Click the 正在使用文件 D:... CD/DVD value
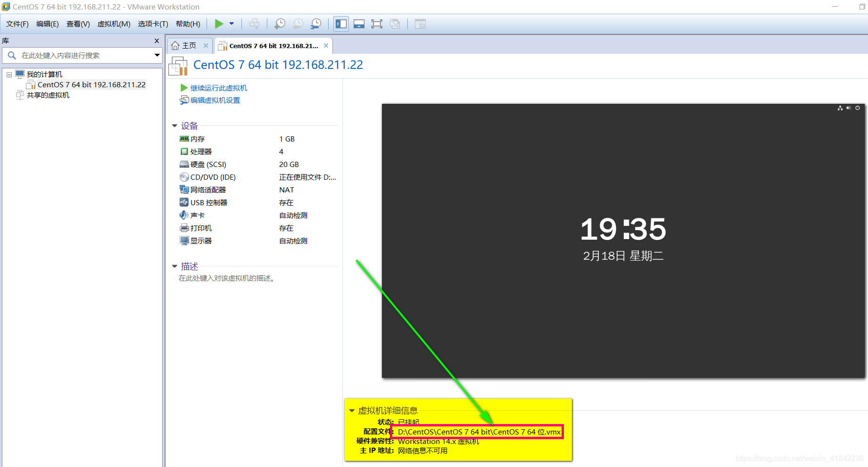This screenshot has height=467, width=868. click(x=307, y=177)
